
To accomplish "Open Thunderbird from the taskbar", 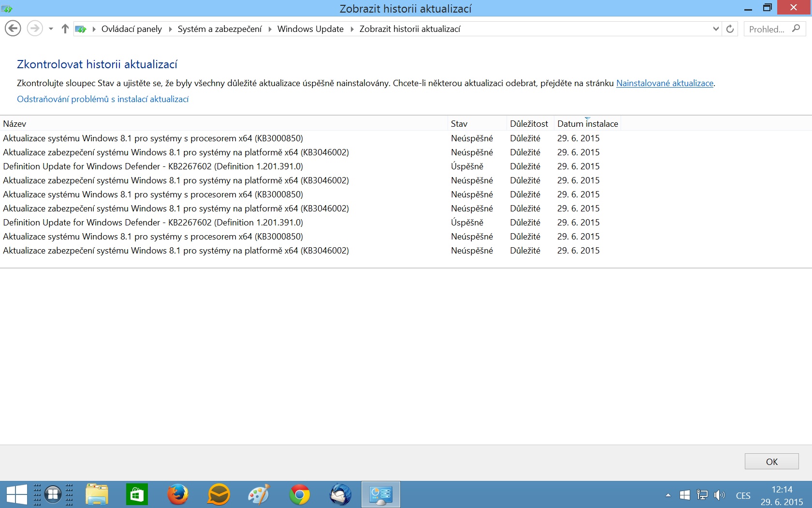I will [340, 494].
